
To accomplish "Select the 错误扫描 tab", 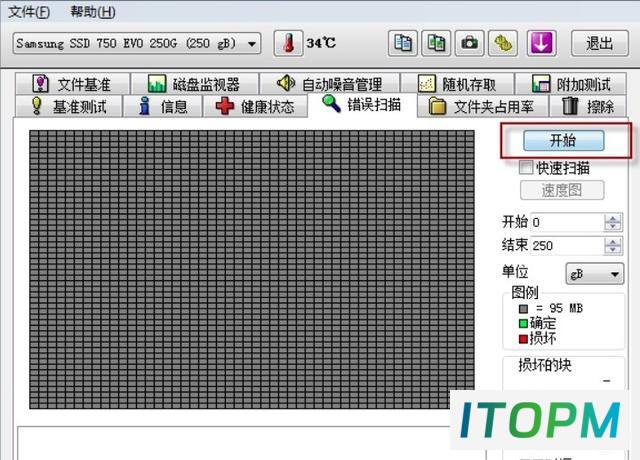I will (x=362, y=104).
